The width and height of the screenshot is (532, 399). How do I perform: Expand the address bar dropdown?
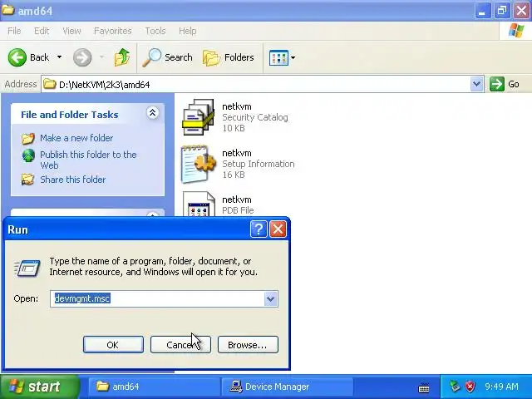point(476,84)
